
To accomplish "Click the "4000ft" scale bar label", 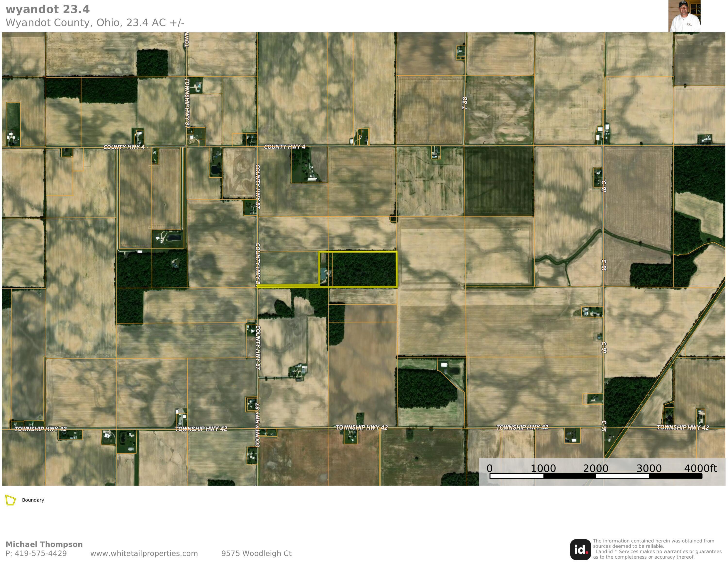I will (x=700, y=468).
